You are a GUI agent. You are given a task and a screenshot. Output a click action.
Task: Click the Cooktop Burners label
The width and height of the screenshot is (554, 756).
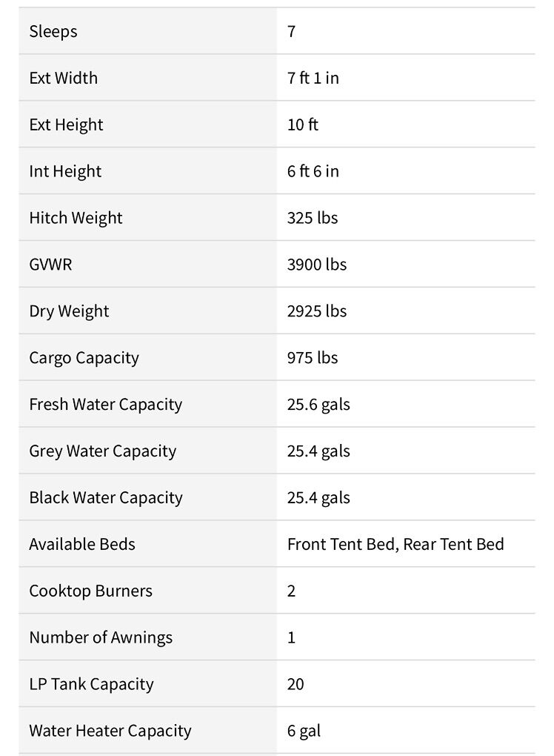pos(90,591)
